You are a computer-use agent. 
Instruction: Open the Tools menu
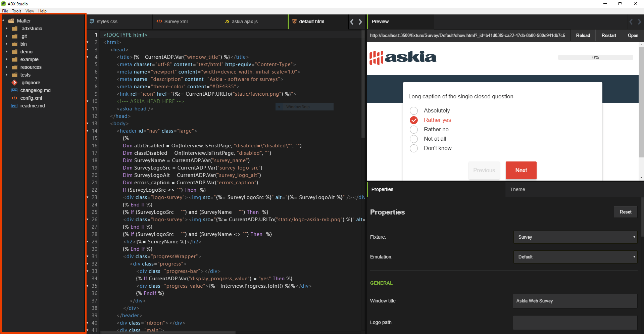pos(16,11)
